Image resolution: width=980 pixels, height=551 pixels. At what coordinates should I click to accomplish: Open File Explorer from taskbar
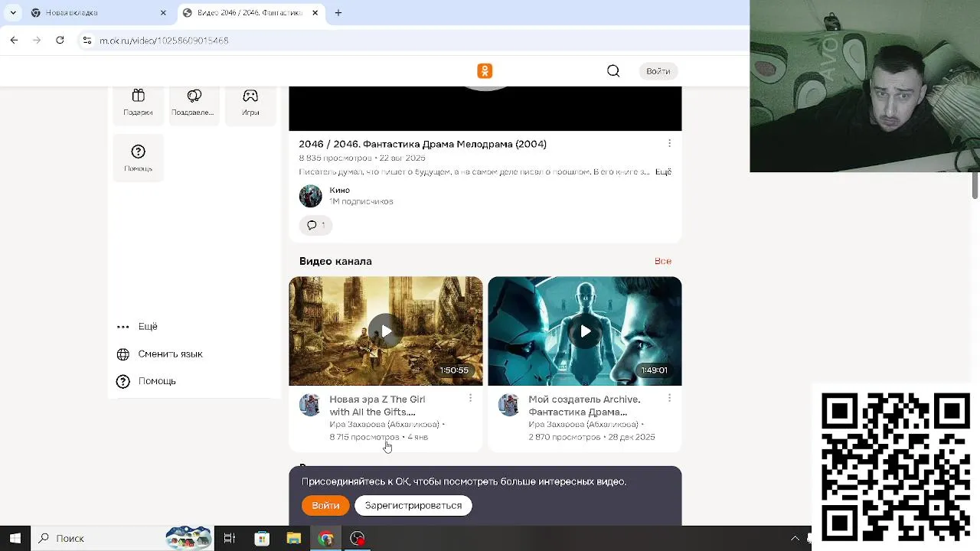click(x=294, y=538)
